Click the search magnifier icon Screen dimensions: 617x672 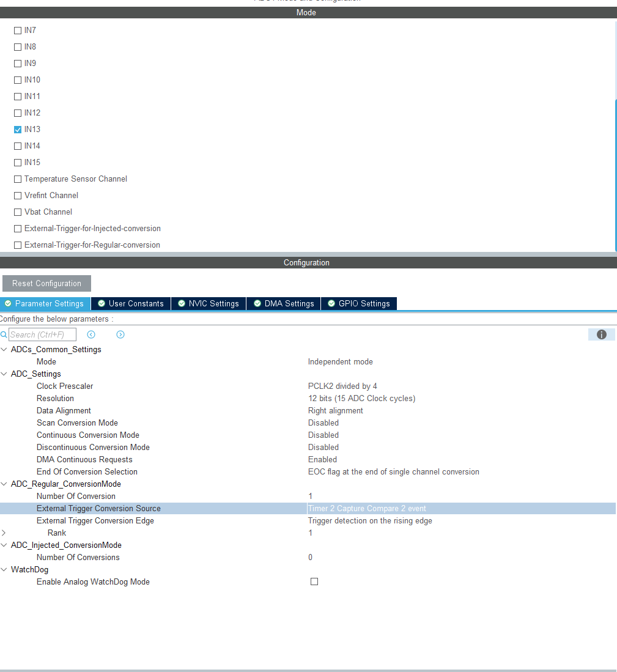[x=4, y=334]
